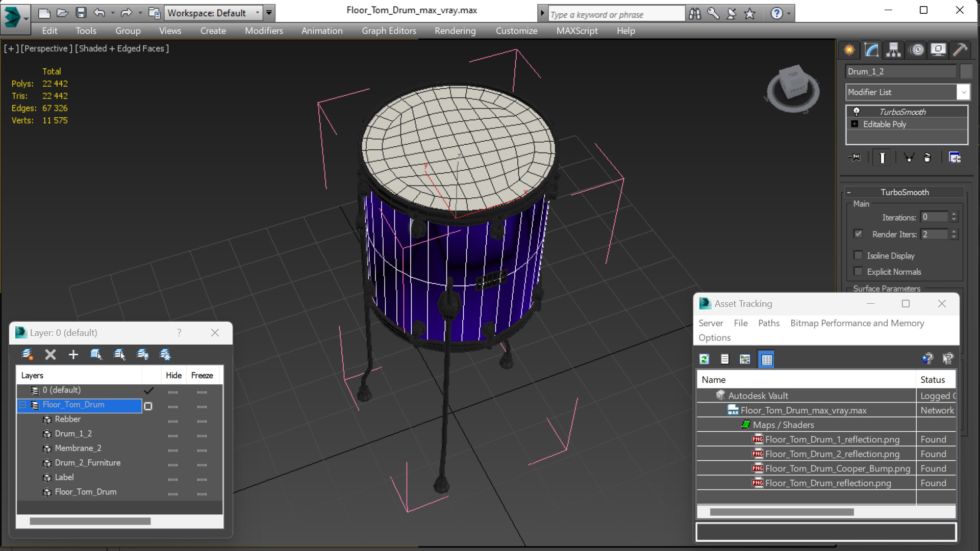
Task: Open Paths menu in Asset Tracking
Action: 769,323
